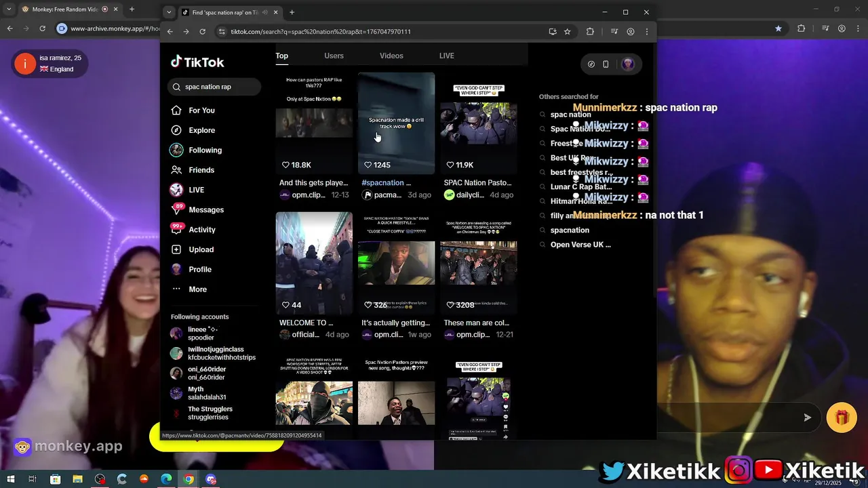This screenshot has height=488, width=868.
Task: Open Messages with 89 badge
Action: [x=197, y=209]
